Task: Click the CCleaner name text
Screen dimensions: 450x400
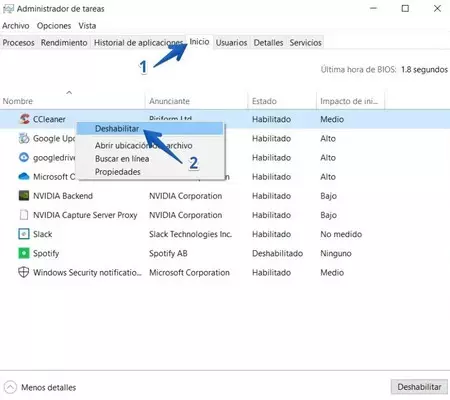Action: point(49,119)
